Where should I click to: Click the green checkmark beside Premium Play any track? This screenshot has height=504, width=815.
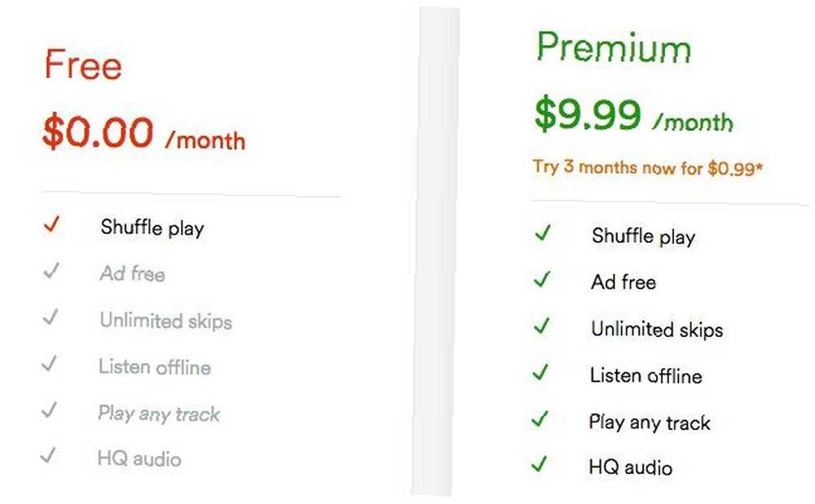[540, 419]
